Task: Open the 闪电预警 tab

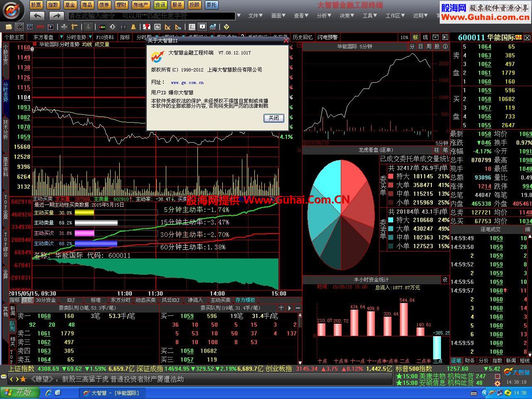Action: coord(328,37)
